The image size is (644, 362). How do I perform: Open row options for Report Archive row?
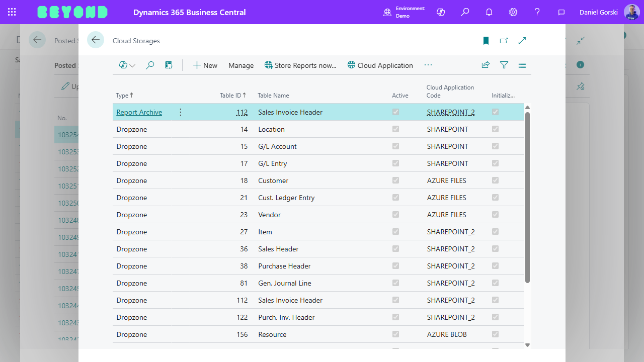click(x=181, y=112)
